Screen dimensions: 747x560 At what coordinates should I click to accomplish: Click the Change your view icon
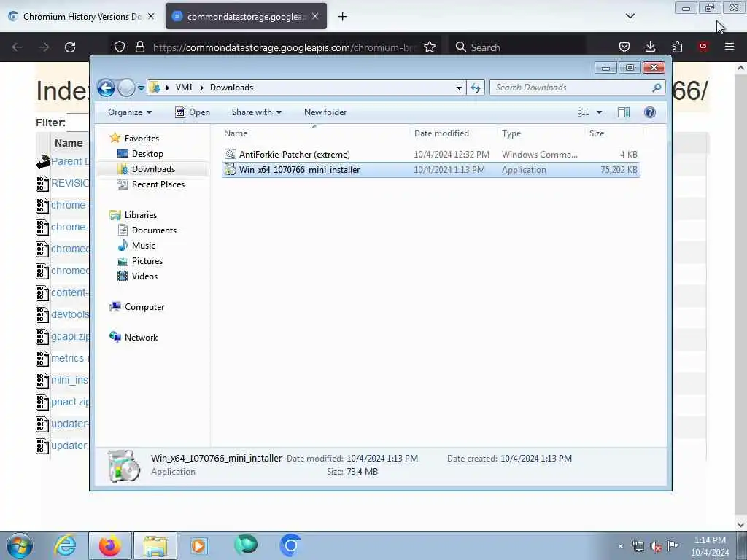coord(584,112)
